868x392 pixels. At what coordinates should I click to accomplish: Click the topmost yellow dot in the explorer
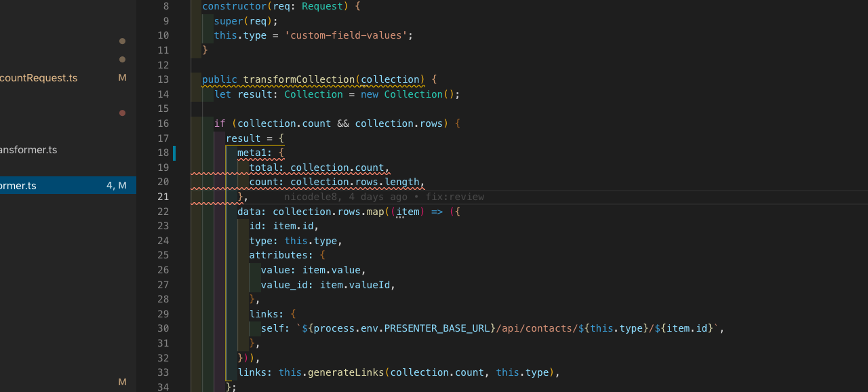tap(122, 41)
